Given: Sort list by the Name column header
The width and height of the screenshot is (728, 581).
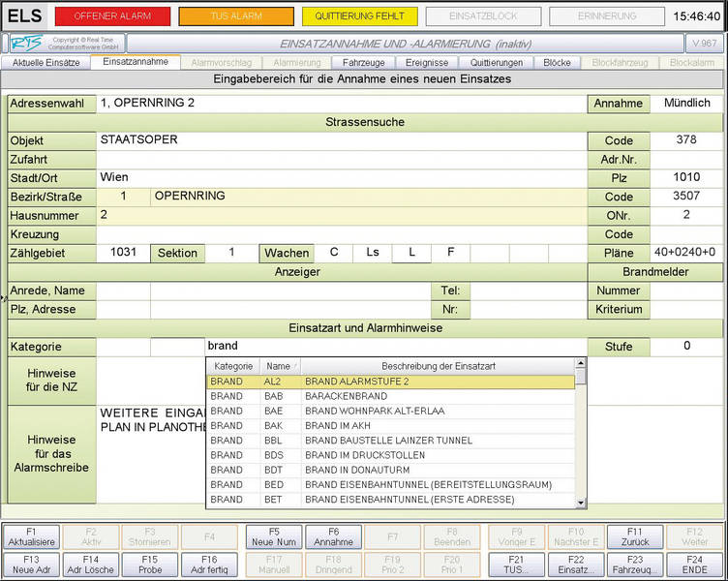Looking at the screenshot, I should click(x=279, y=367).
